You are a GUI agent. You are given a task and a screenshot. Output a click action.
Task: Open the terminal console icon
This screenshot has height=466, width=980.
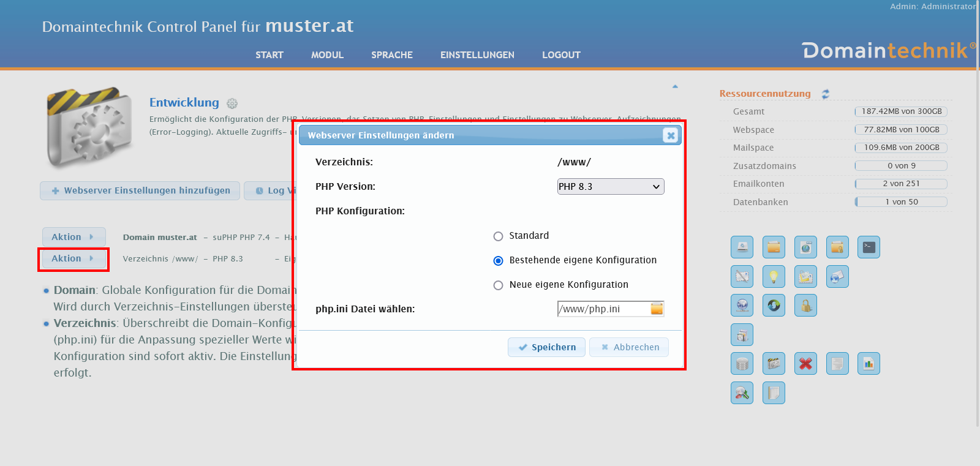[869, 247]
